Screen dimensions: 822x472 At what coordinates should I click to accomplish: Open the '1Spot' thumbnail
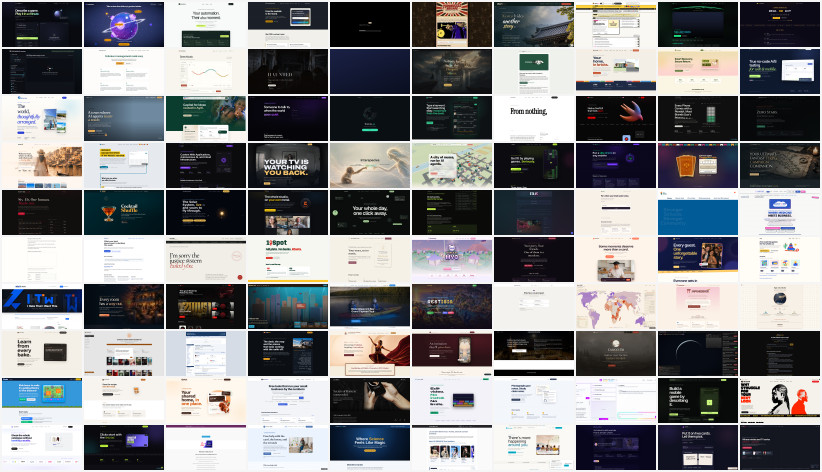(288, 260)
